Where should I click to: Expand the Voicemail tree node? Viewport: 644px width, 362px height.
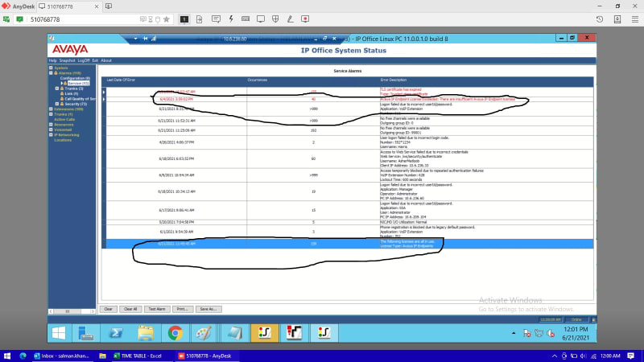click(x=51, y=130)
